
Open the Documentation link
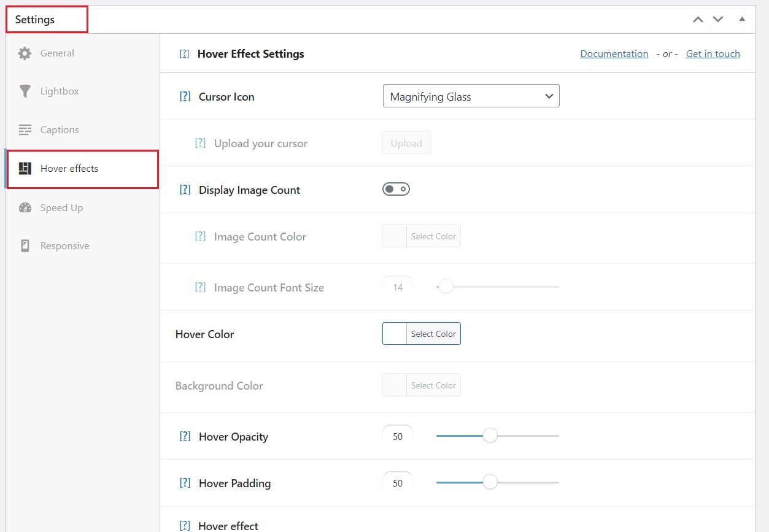click(x=614, y=54)
